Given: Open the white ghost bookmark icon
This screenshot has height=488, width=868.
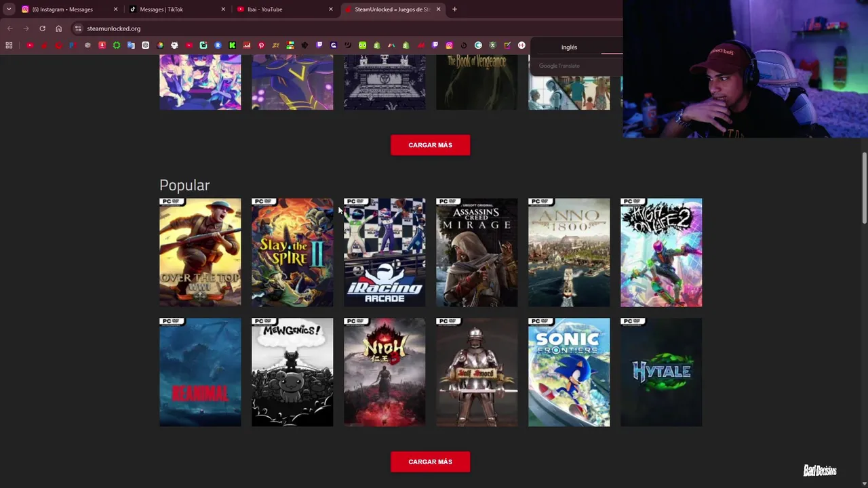Looking at the screenshot, I should 174,45.
